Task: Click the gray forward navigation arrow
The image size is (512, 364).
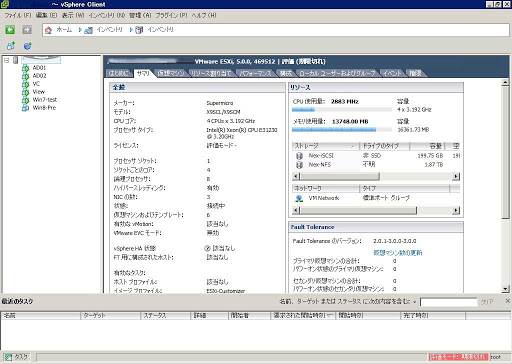Action: tap(27, 30)
